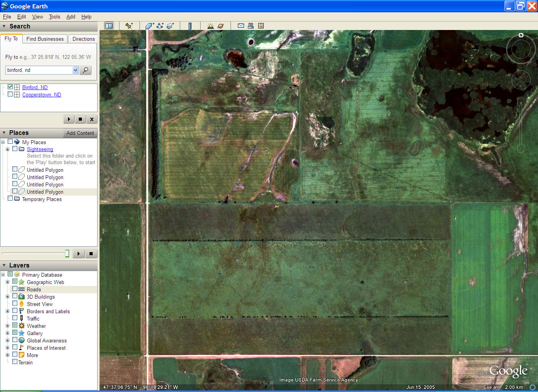Toggle the My Places checkbox
The height and width of the screenshot is (392, 538).
(10, 142)
